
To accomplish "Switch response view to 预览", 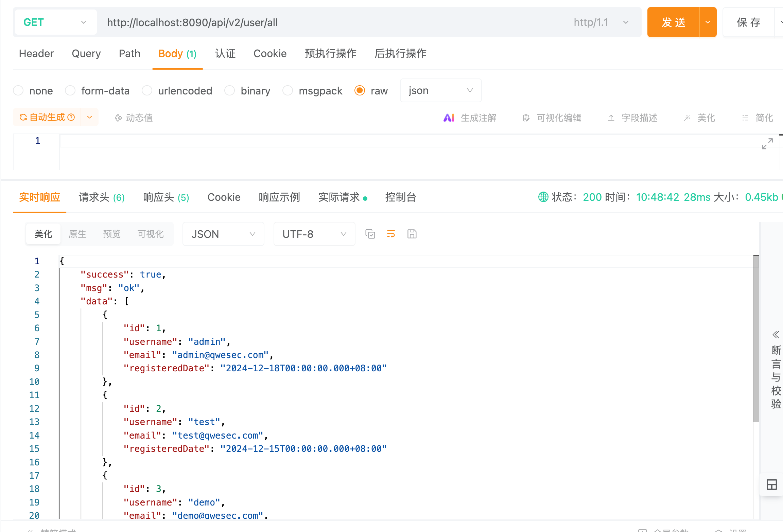I will point(112,234).
